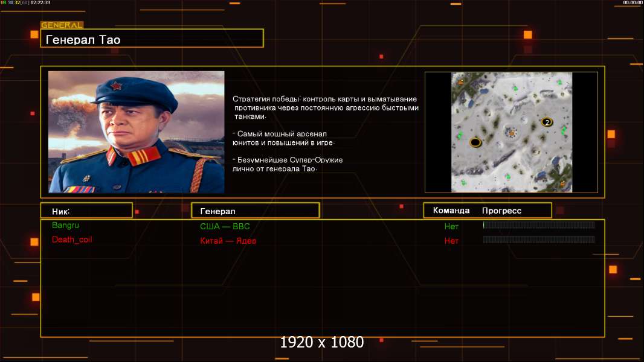Click the 00:00:00 timer readout
The height and width of the screenshot is (362, 644).
click(633, 2)
